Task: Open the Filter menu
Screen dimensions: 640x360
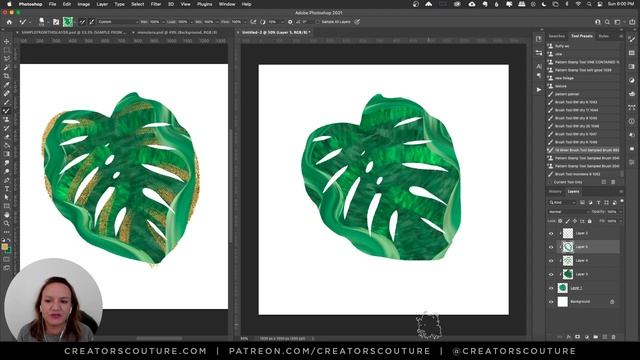Action: point(156,4)
